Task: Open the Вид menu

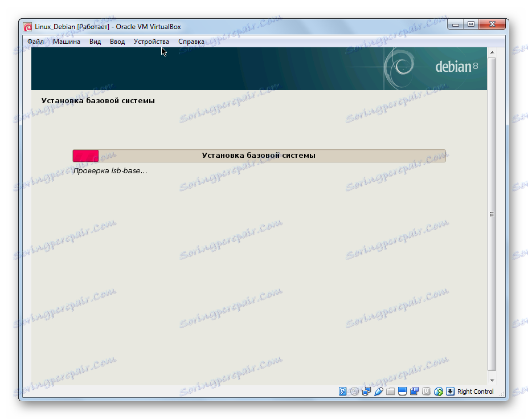Action: click(95, 42)
